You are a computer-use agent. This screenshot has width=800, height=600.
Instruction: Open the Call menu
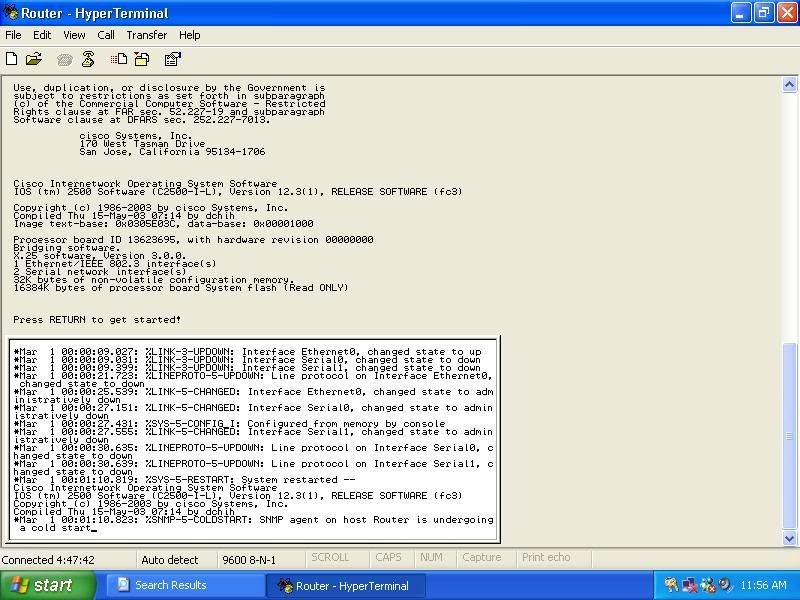click(106, 35)
